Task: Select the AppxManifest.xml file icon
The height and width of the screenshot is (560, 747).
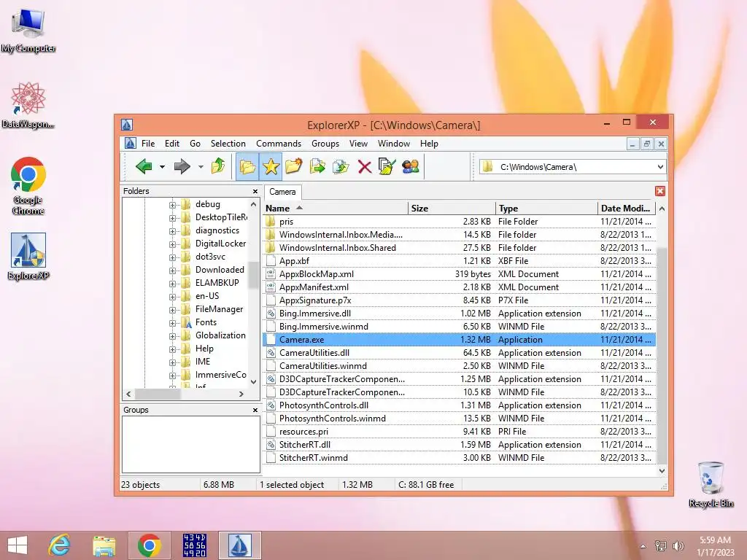Action: click(x=271, y=287)
